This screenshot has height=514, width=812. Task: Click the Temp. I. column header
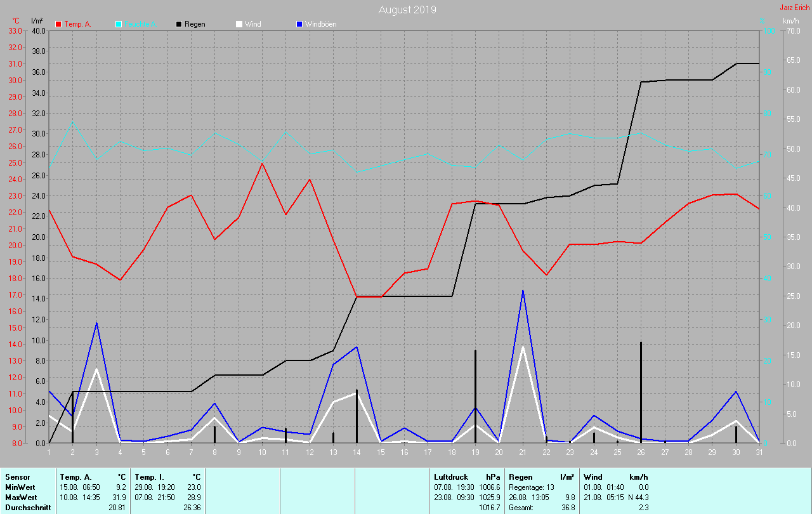[x=149, y=477]
